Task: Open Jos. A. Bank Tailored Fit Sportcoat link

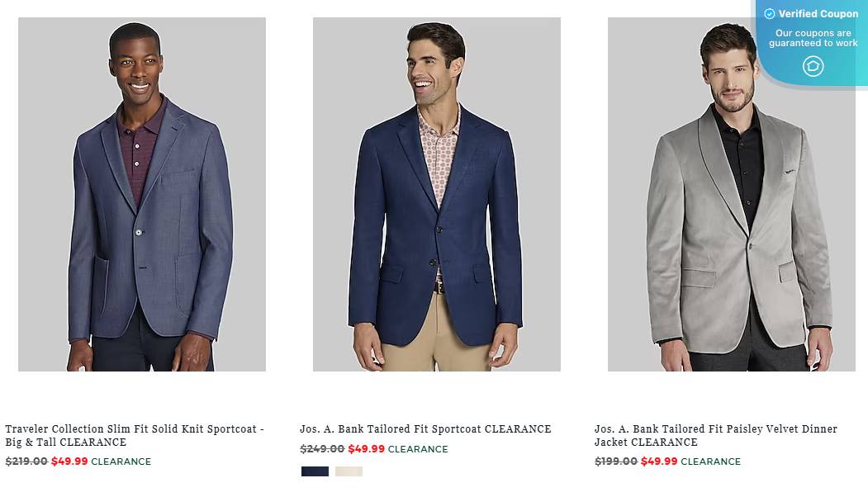Action: pyautogui.click(x=425, y=429)
